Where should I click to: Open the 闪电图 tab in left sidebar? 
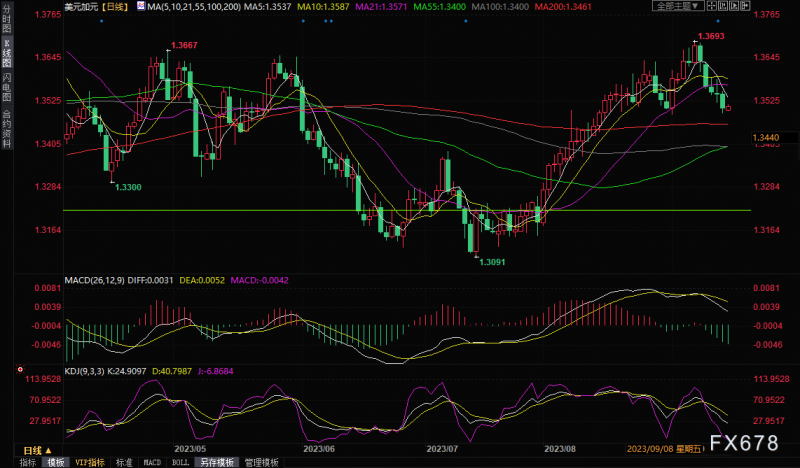pos(7,87)
